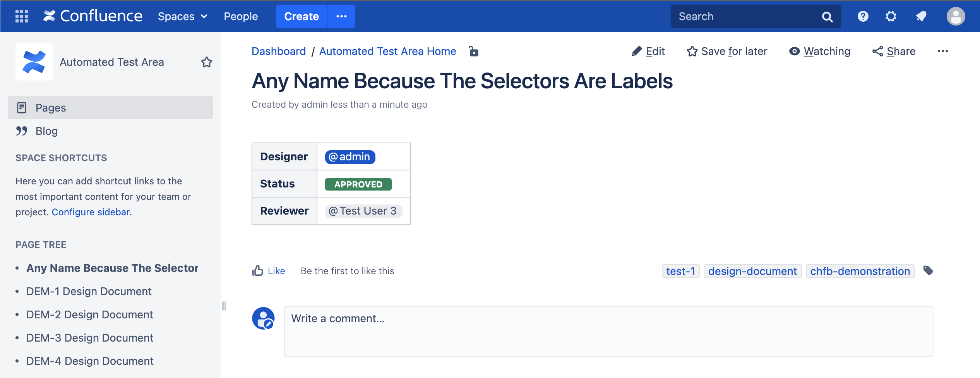The image size is (980, 378).
Task: Open the page more actions ellipsis
Action: coord(942,51)
